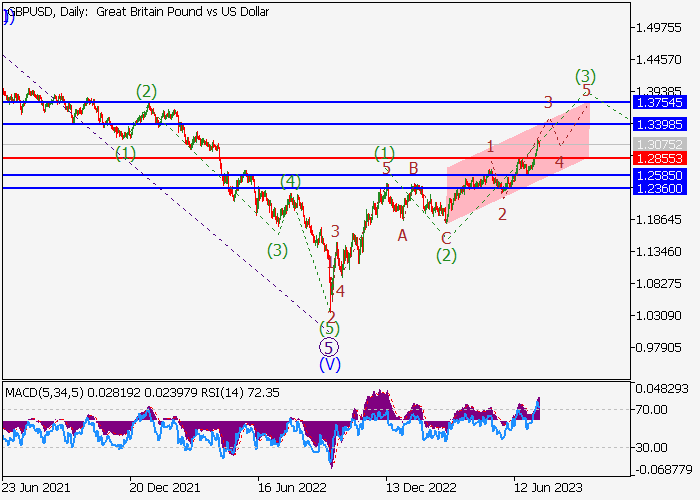
Task: Select the 1.49755 price axis label
Action: 658,28
